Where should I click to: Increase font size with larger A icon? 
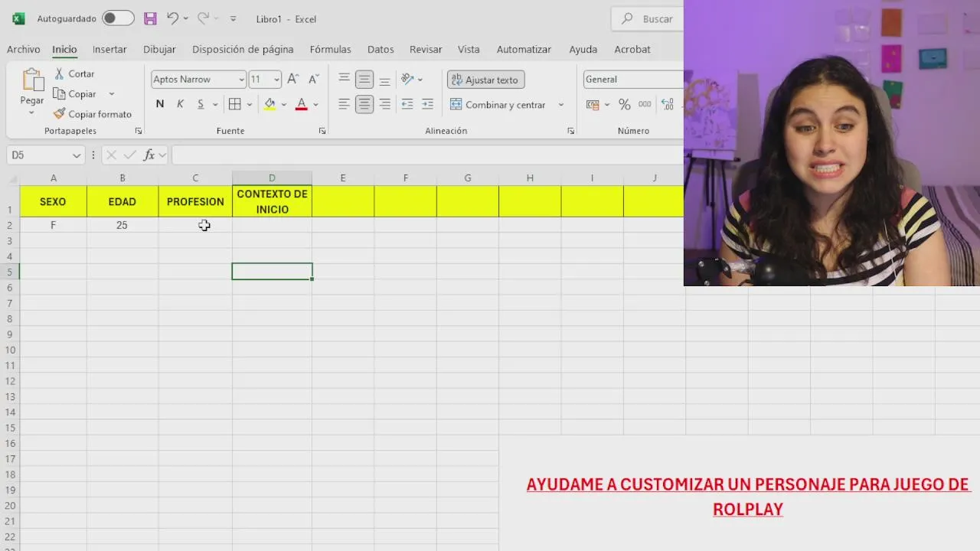pos(292,79)
